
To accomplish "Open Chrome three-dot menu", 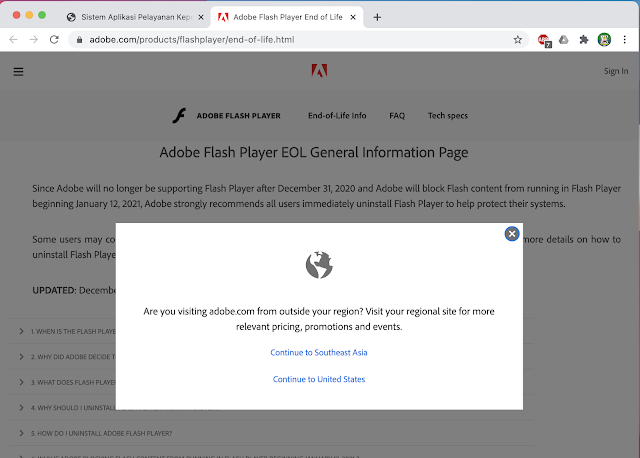I will [624, 40].
